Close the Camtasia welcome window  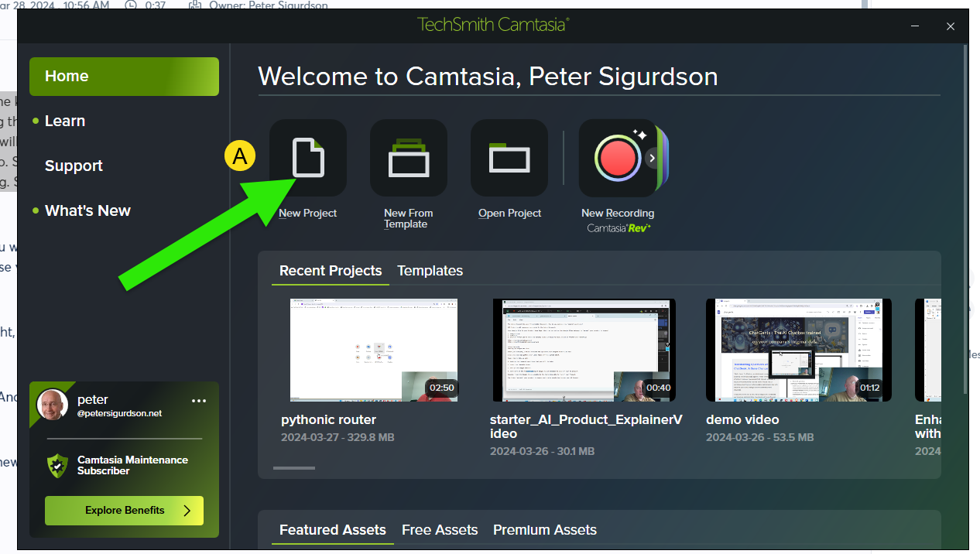click(951, 26)
